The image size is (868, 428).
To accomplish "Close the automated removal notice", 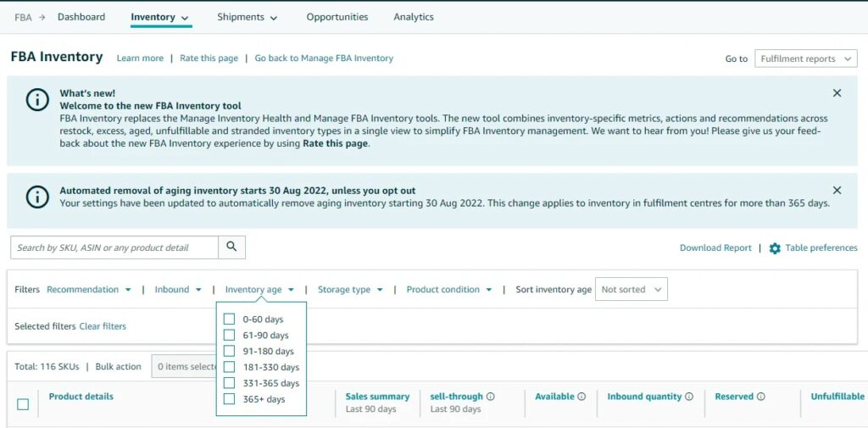I will point(837,191).
